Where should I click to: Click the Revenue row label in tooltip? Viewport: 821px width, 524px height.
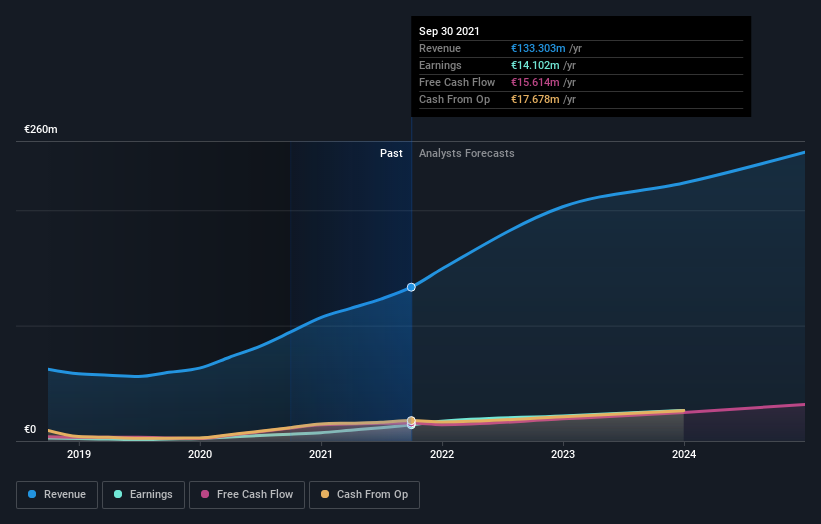pyautogui.click(x=440, y=48)
